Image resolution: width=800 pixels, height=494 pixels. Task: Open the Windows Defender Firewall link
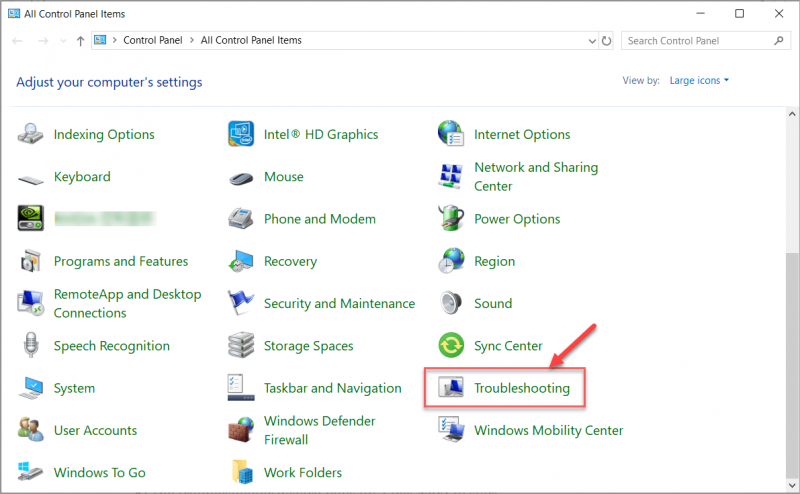pyautogui.click(x=319, y=430)
